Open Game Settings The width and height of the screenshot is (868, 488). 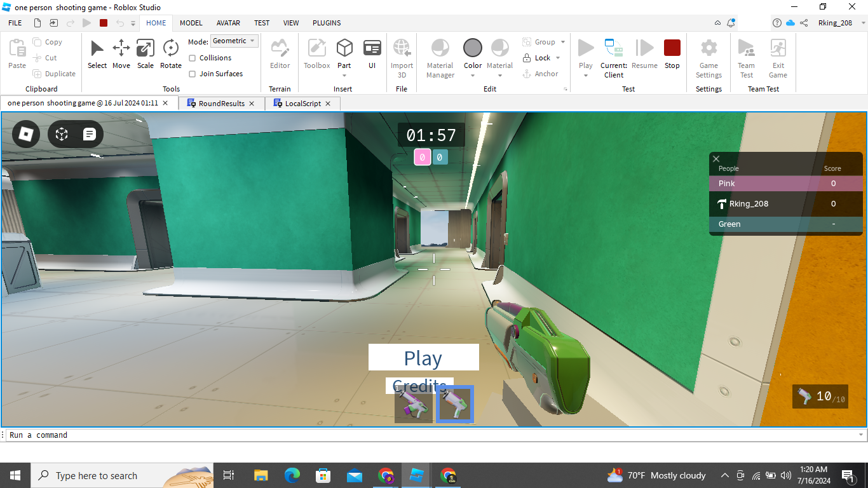[x=708, y=56]
